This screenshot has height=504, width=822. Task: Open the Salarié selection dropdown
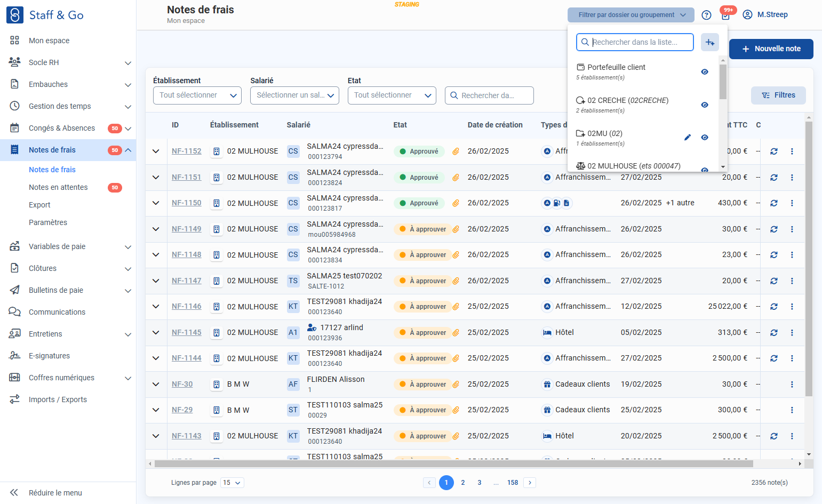294,95
